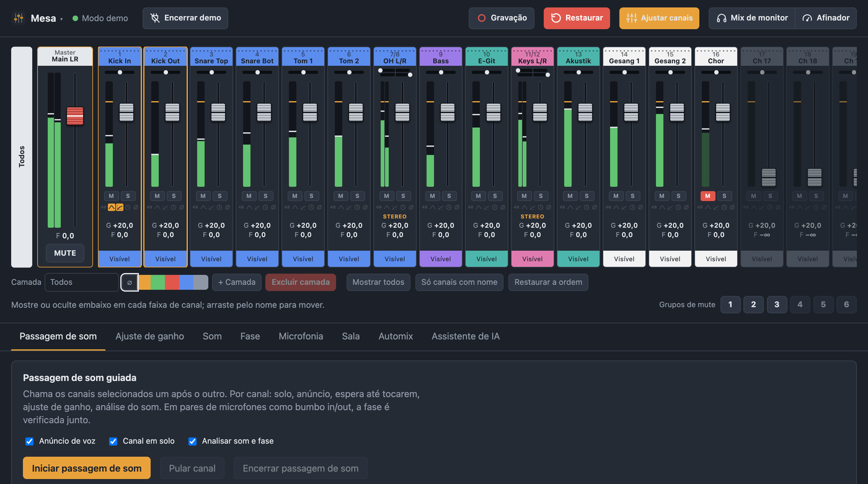Screen dimensions: 868x484
Task: Mute the Main LR master bus
Action: (65, 253)
